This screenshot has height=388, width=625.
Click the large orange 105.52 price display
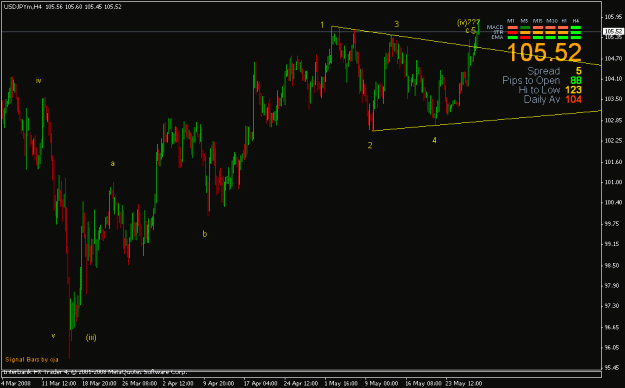point(544,52)
